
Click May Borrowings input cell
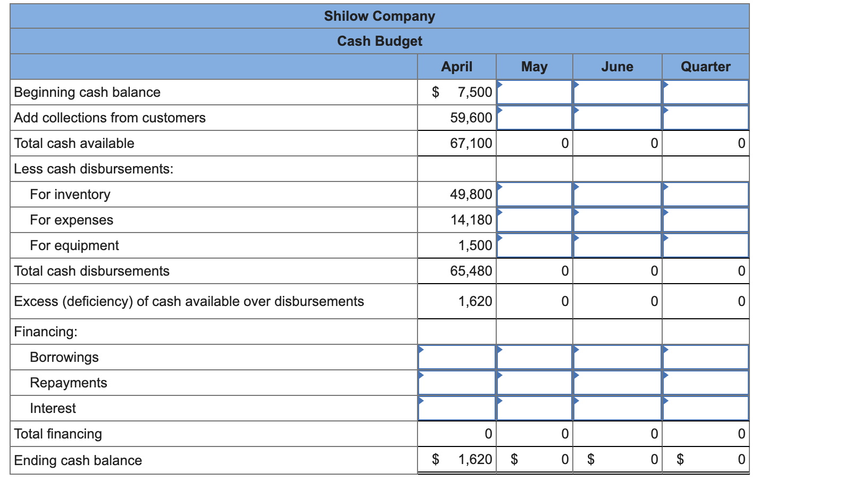[535, 357]
